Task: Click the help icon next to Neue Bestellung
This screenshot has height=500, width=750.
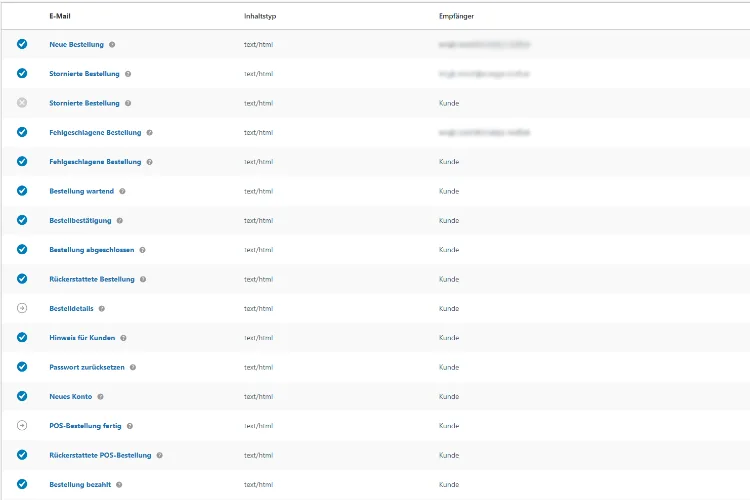Action: point(112,44)
